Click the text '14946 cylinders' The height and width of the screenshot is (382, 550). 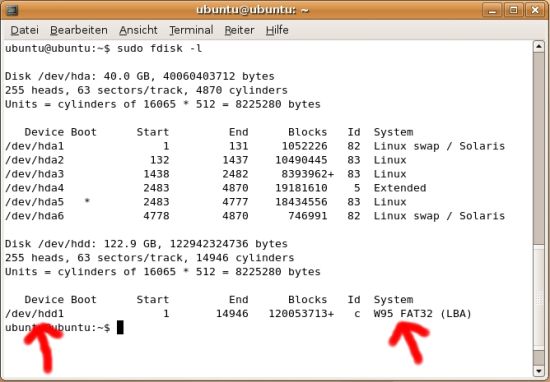(245, 258)
